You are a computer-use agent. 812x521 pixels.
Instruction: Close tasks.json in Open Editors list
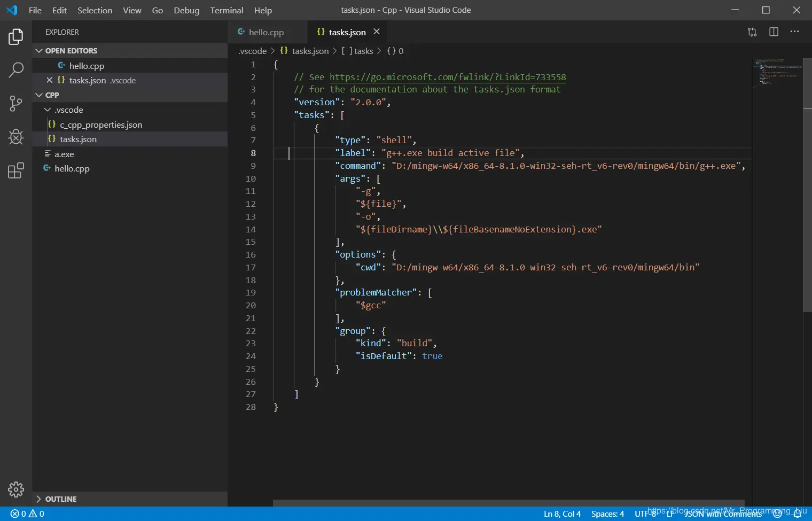pos(49,80)
